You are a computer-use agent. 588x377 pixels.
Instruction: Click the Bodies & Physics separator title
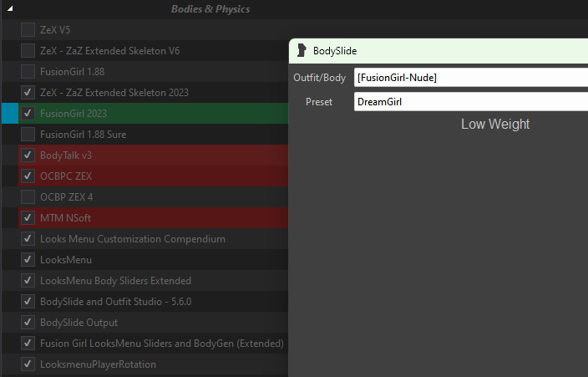pos(210,9)
